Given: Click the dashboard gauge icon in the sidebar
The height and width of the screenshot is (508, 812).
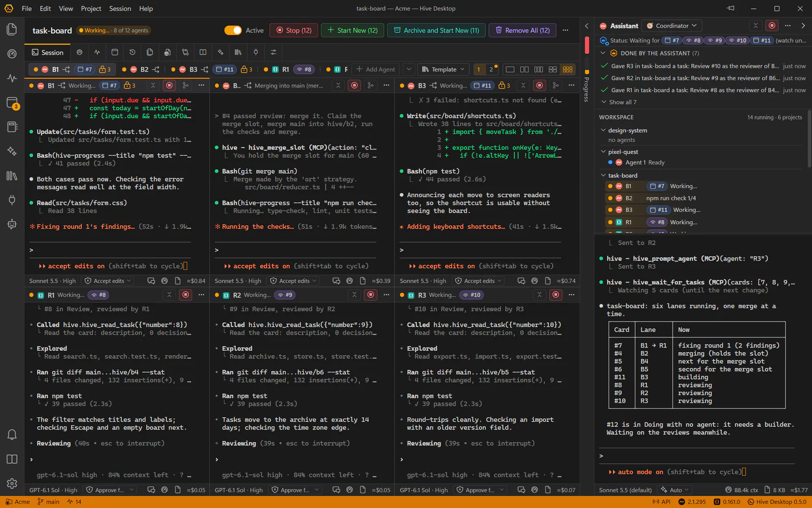Looking at the screenshot, I should [x=12, y=54].
